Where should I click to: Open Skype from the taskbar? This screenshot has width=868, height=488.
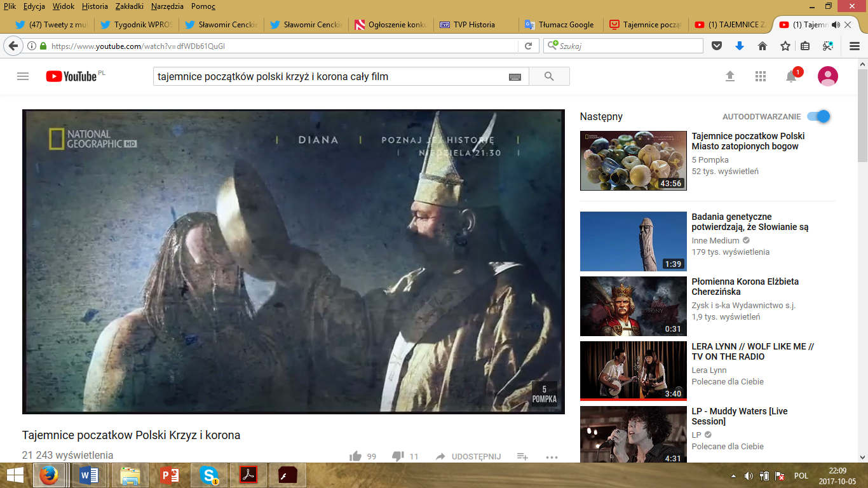pos(209,475)
